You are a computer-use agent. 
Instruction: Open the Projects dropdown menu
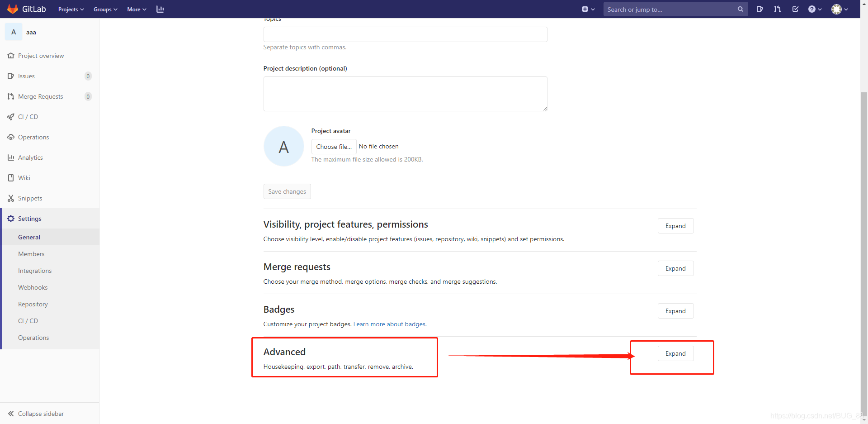tap(71, 9)
